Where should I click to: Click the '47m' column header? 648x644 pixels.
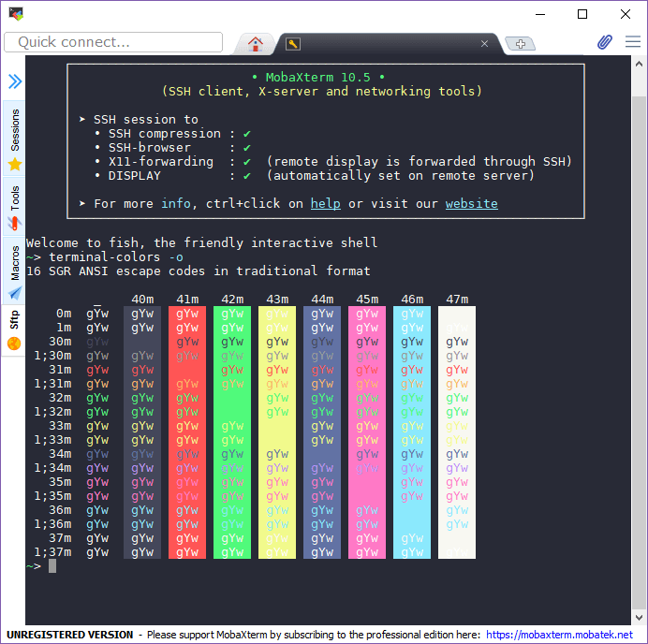457,300
